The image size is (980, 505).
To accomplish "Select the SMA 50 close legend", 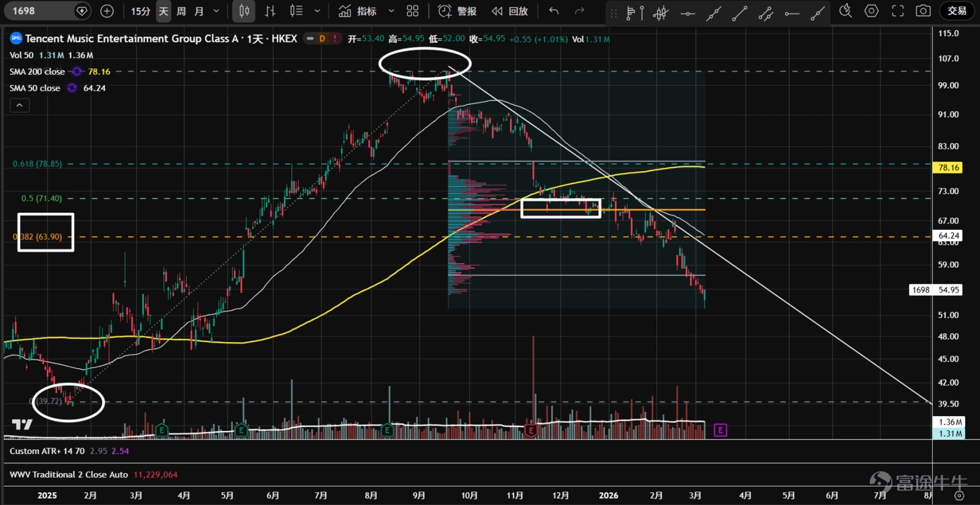I will pos(35,88).
